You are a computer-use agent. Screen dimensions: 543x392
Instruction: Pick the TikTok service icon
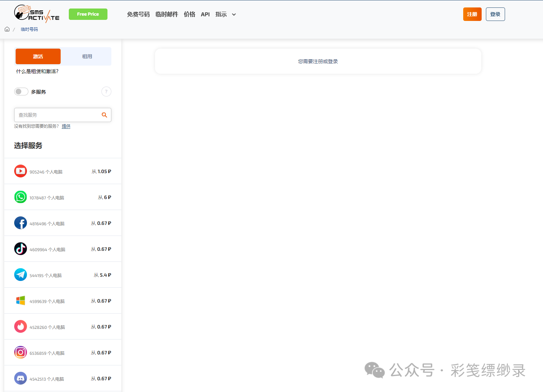click(x=21, y=249)
